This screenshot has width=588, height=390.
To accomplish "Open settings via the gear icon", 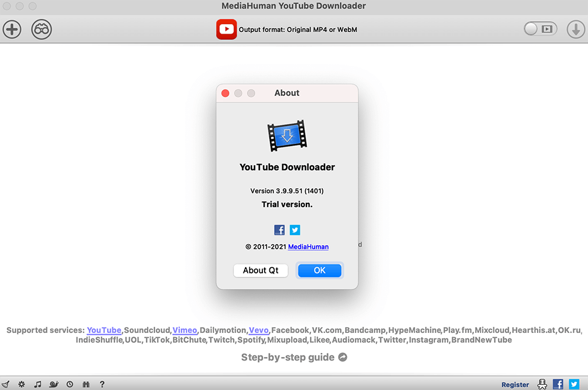I will pyautogui.click(x=22, y=384).
